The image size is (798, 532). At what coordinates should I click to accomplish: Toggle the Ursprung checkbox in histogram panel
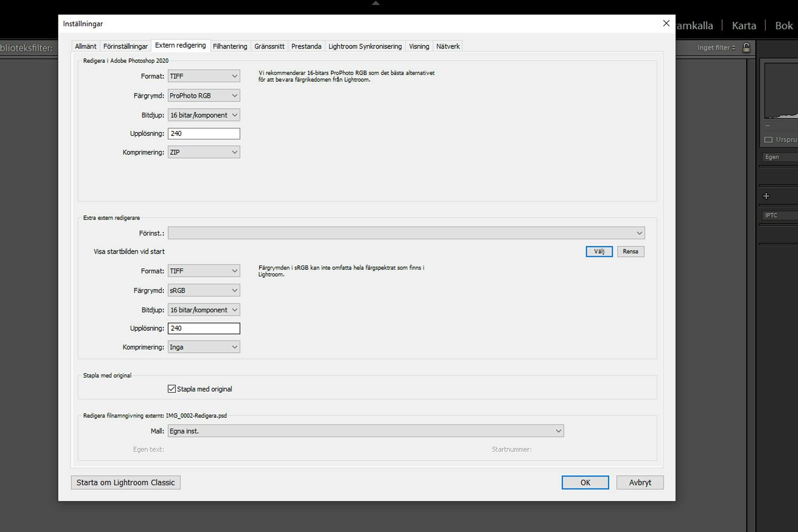pyautogui.click(x=768, y=139)
